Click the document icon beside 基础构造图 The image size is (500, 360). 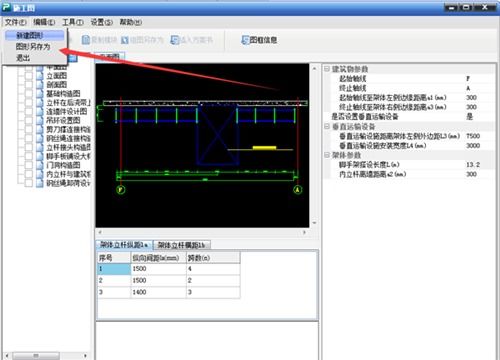40,94
